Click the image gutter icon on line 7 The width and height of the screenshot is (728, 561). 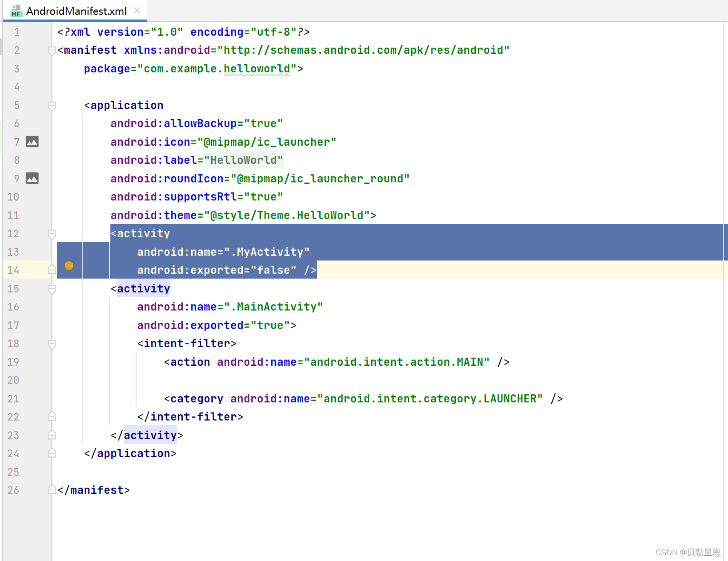coord(32,141)
